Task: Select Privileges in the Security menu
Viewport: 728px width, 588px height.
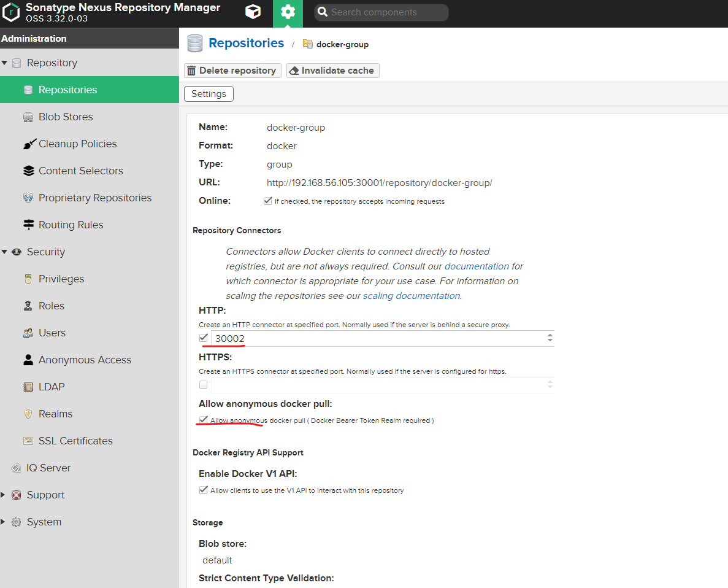Action: (x=61, y=279)
